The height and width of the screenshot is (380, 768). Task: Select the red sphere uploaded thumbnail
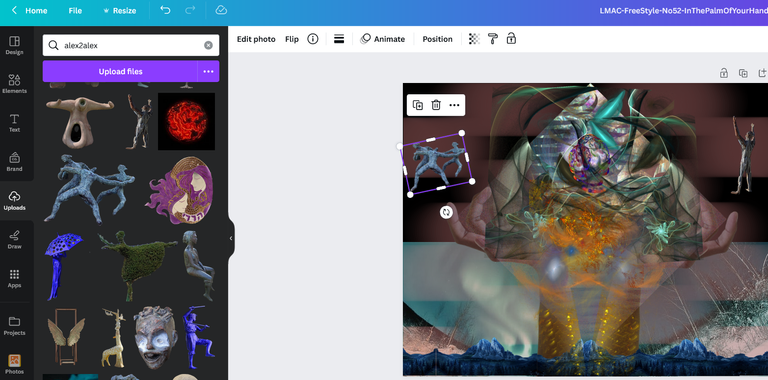click(186, 121)
